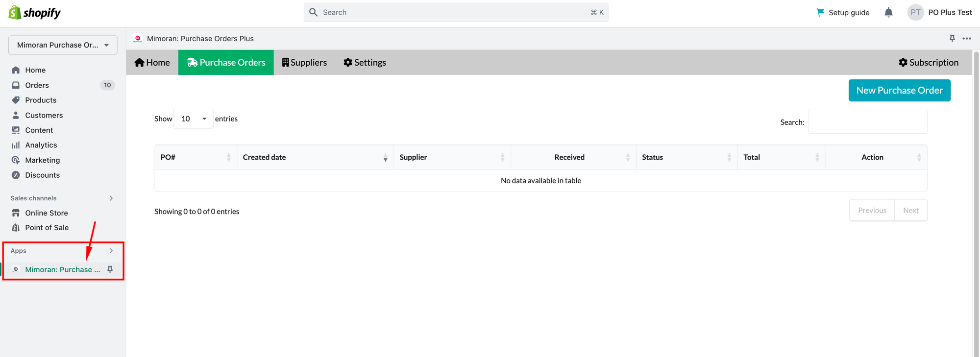Screen dimensions: 980x357
Task: Sort table by Total column
Action: click(782, 157)
